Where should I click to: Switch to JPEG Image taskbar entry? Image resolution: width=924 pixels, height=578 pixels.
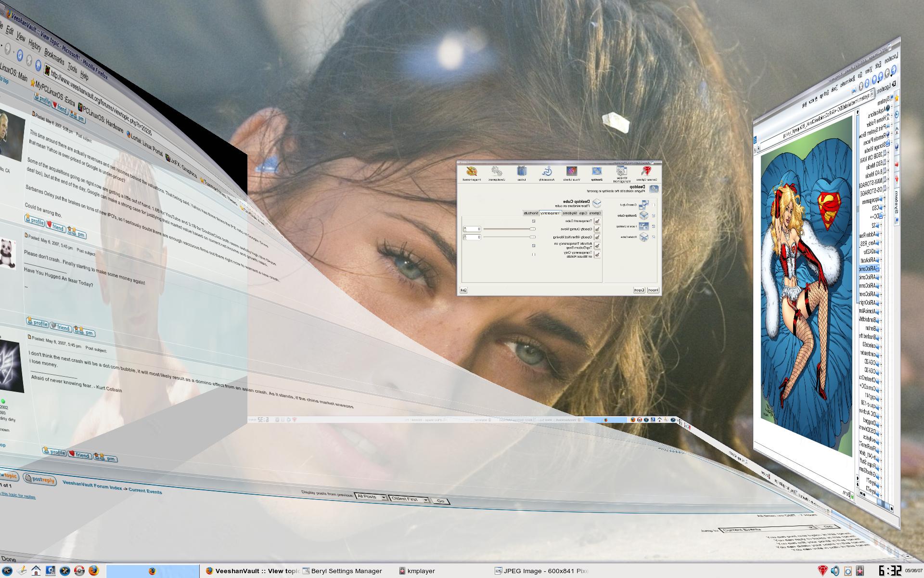coord(541,571)
